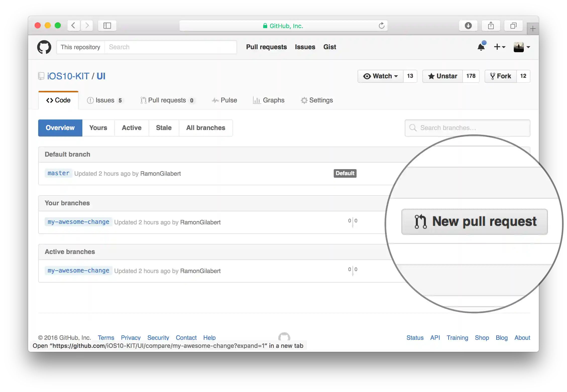The height and width of the screenshot is (392, 567).
Task: Click the GitHub Octocat logo
Action: [44, 47]
